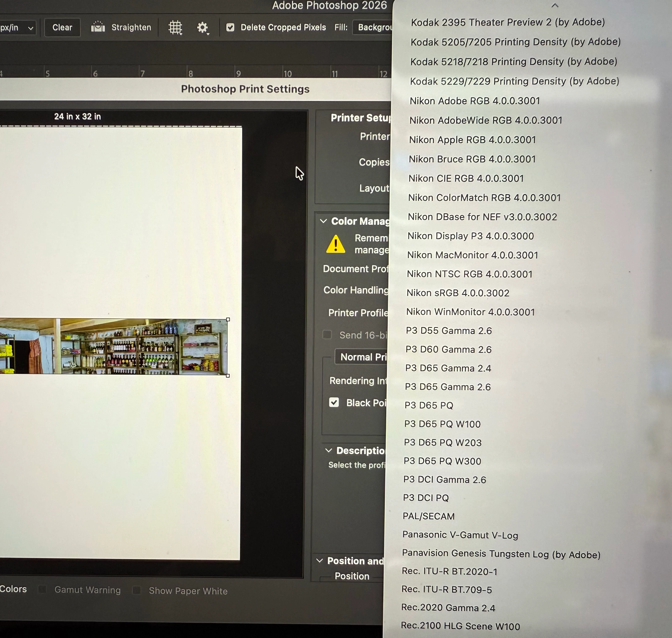Enable the Gamut Warning checkbox
This screenshot has width=672, height=638.
point(42,589)
